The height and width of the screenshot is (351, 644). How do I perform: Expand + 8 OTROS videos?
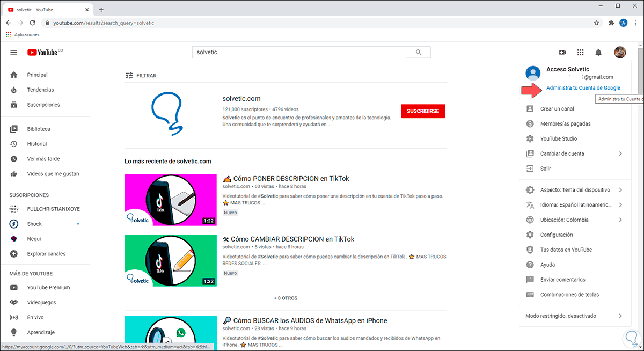(285, 298)
